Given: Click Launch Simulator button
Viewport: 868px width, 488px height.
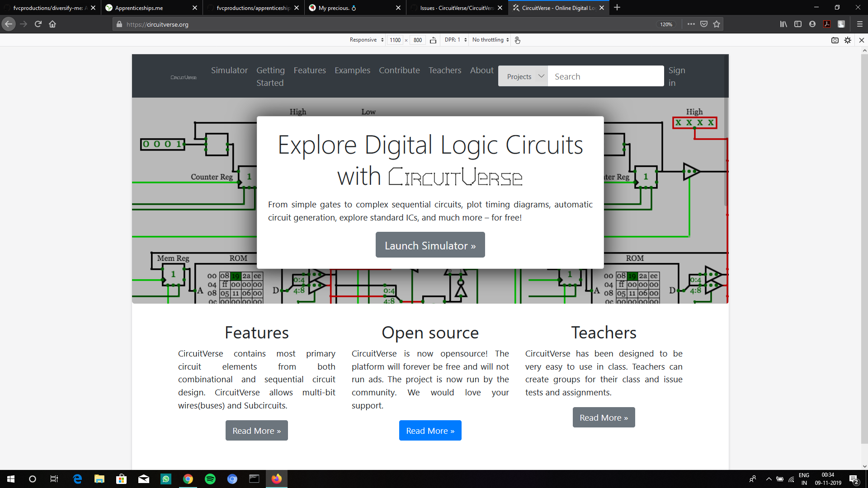Looking at the screenshot, I should 430,245.
